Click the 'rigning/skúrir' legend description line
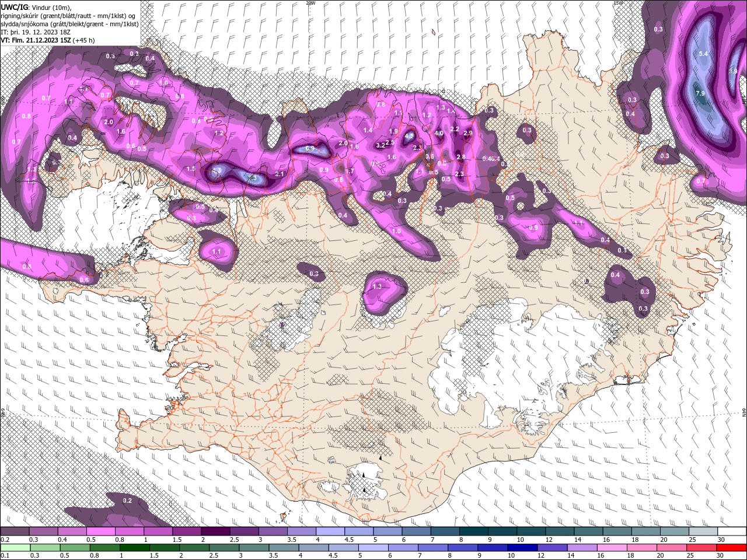 (67, 15)
